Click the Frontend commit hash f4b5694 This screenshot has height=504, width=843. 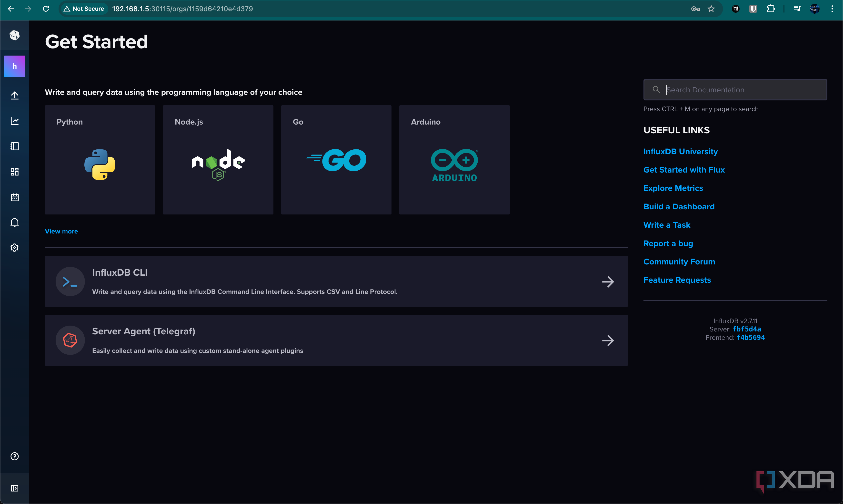(x=751, y=337)
